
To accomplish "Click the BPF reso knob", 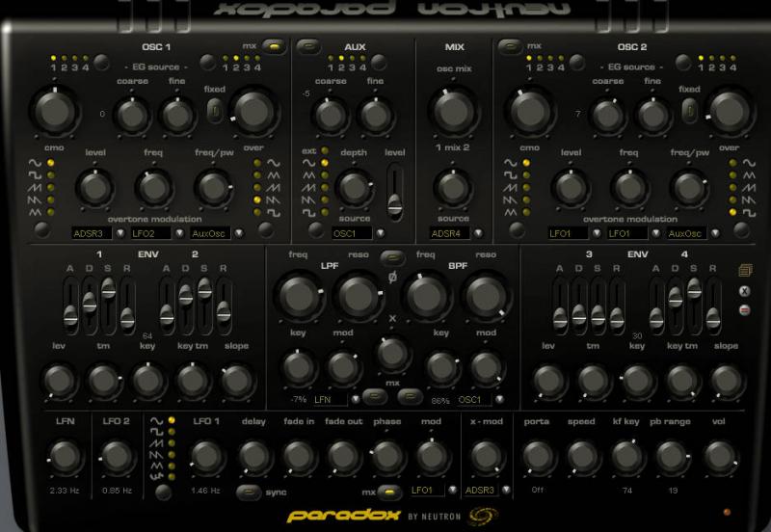I will pos(485,297).
